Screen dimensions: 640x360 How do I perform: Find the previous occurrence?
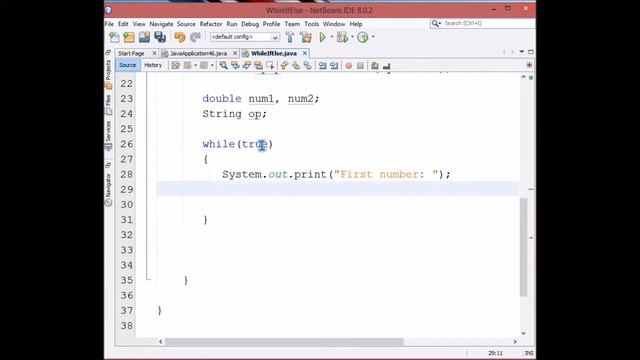235,65
